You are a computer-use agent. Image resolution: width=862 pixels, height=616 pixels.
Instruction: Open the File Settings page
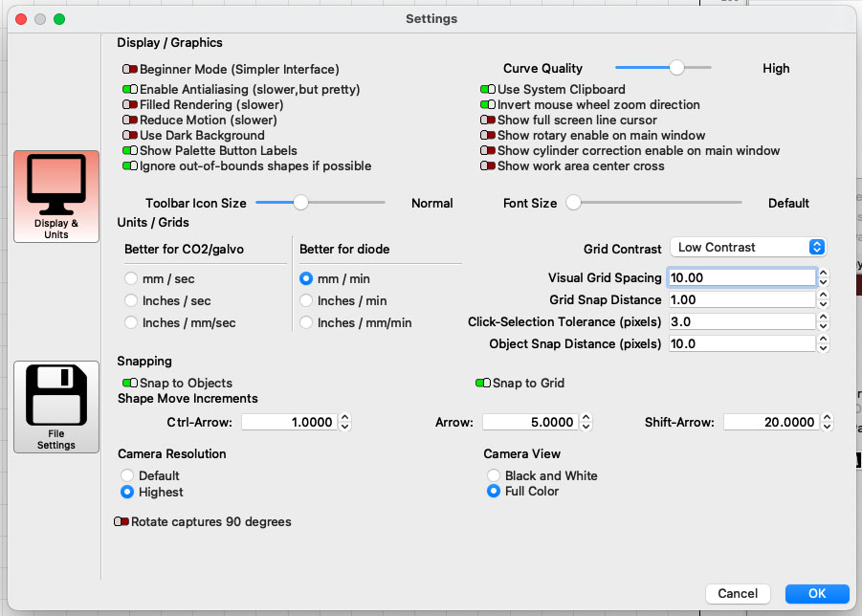pyautogui.click(x=56, y=407)
